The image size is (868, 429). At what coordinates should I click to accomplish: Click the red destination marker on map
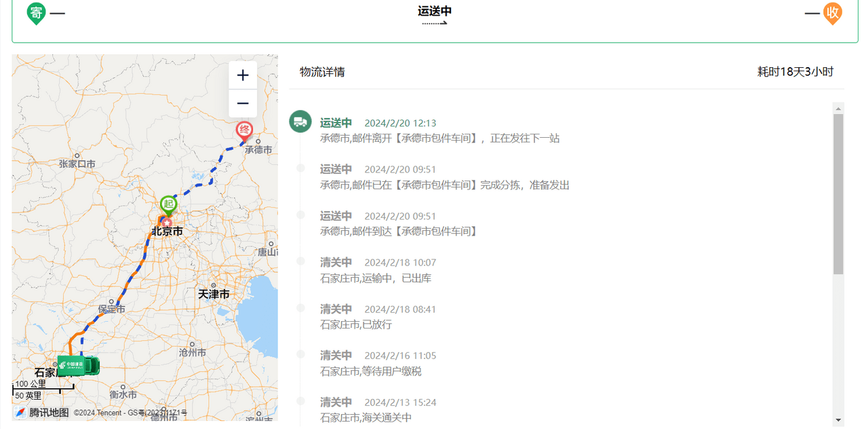click(x=244, y=131)
